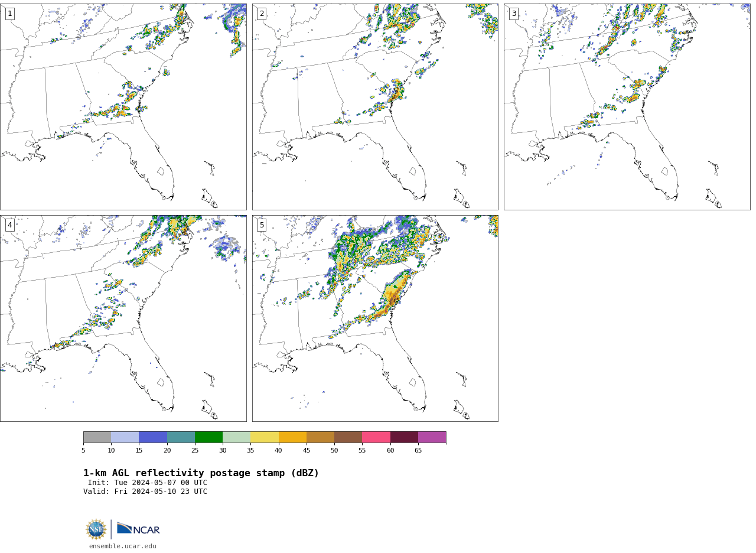Click the tan-brown 45-50 dBZ swatch
This screenshot has width=756, height=553.
tap(320, 437)
